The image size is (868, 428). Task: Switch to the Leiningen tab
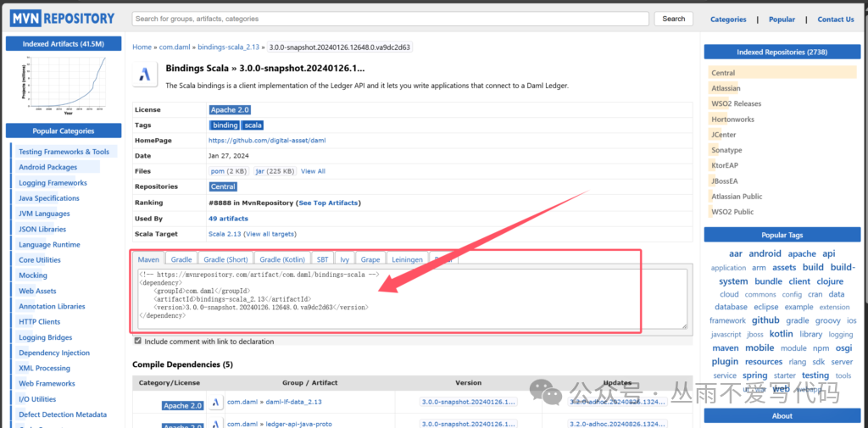click(x=408, y=259)
